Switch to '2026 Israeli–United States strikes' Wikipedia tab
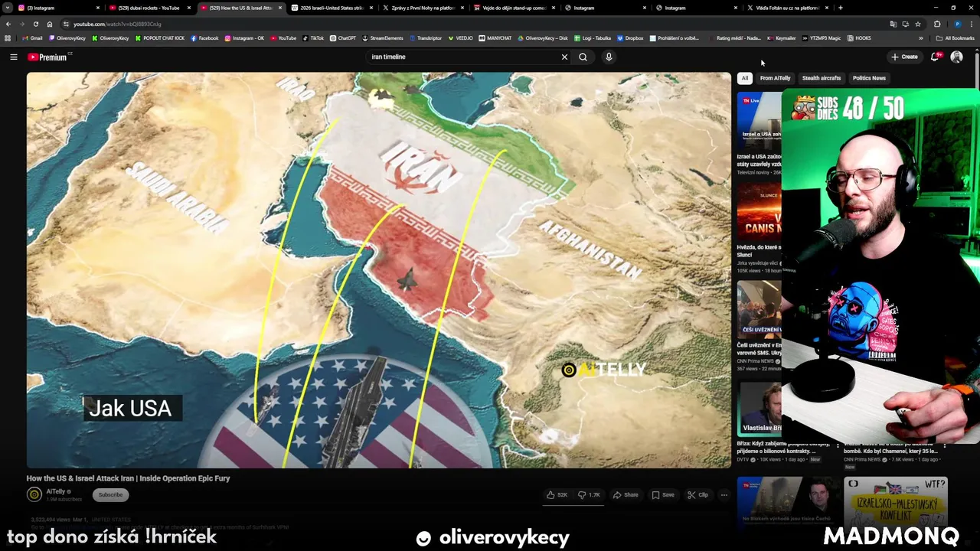Image resolution: width=980 pixels, height=551 pixels. pyautogui.click(x=330, y=8)
